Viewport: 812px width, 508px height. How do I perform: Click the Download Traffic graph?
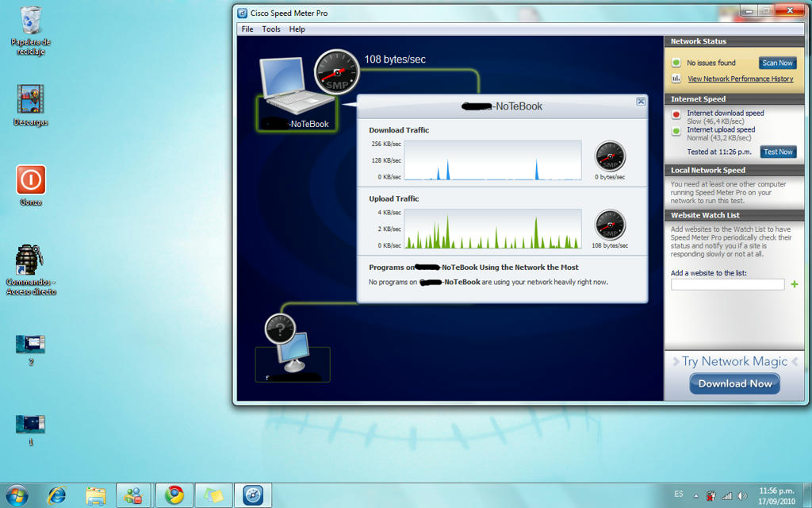pyautogui.click(x=492, y=160)
